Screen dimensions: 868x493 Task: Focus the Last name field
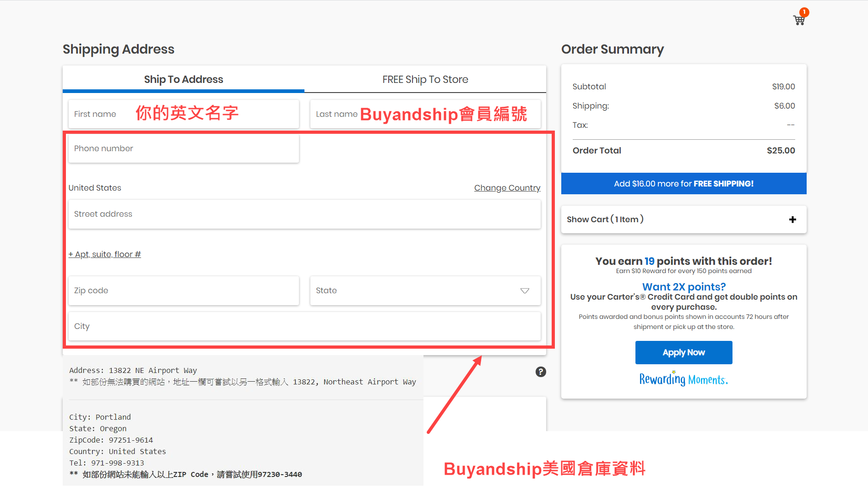point(425,114)
